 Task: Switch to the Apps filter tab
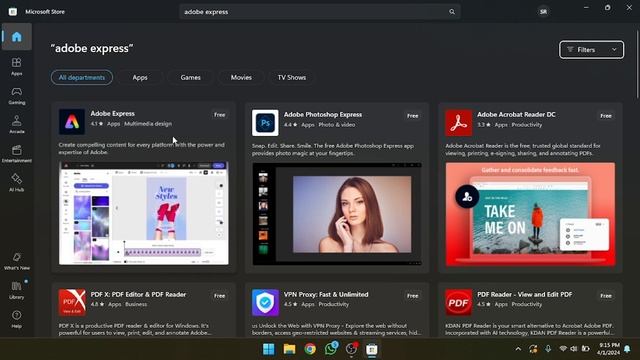140,78
